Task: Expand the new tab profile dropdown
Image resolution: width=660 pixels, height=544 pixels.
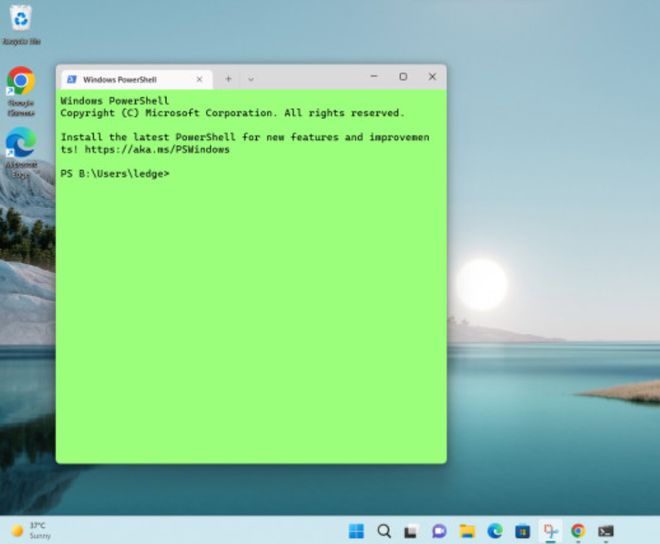Action: tap(251, 79)
